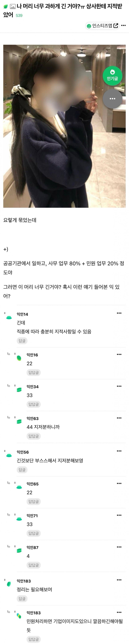Viewport: 129px width, 644px height.
Task: Click 익인34's striped green avatar
Action: [19, 390]
